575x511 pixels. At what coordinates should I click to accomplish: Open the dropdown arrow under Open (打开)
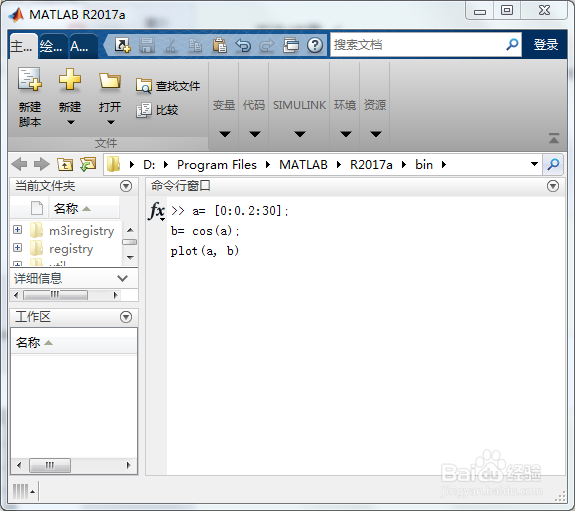[110, 123]
